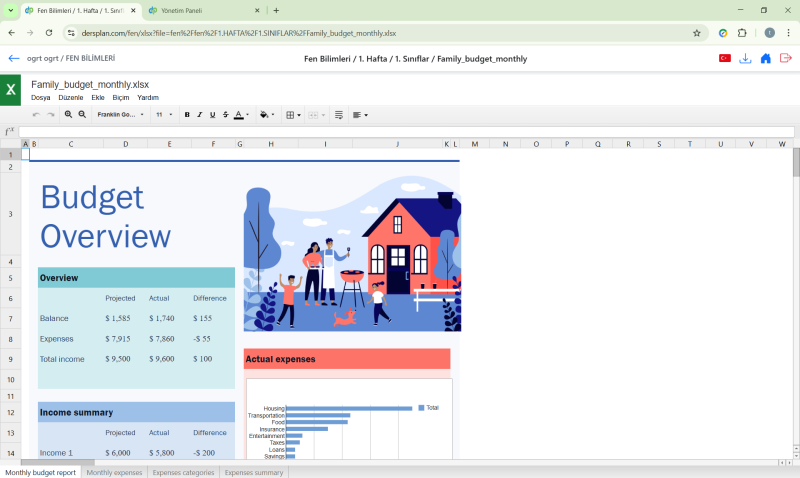Toggle strikethrough formatting
This screenshot has height=478, width=800.
[x=225, y=115]
